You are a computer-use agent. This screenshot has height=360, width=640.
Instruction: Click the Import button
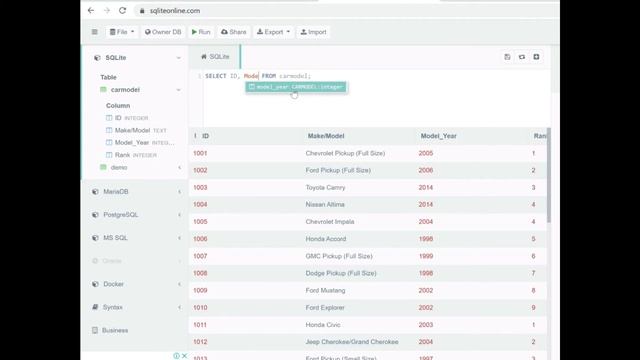(x=313, y=32)
